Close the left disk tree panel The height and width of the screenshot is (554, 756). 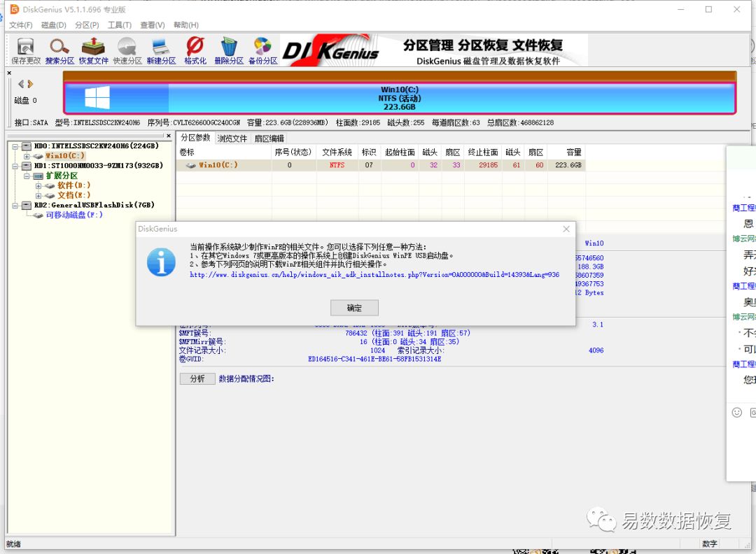coord(168,136)
